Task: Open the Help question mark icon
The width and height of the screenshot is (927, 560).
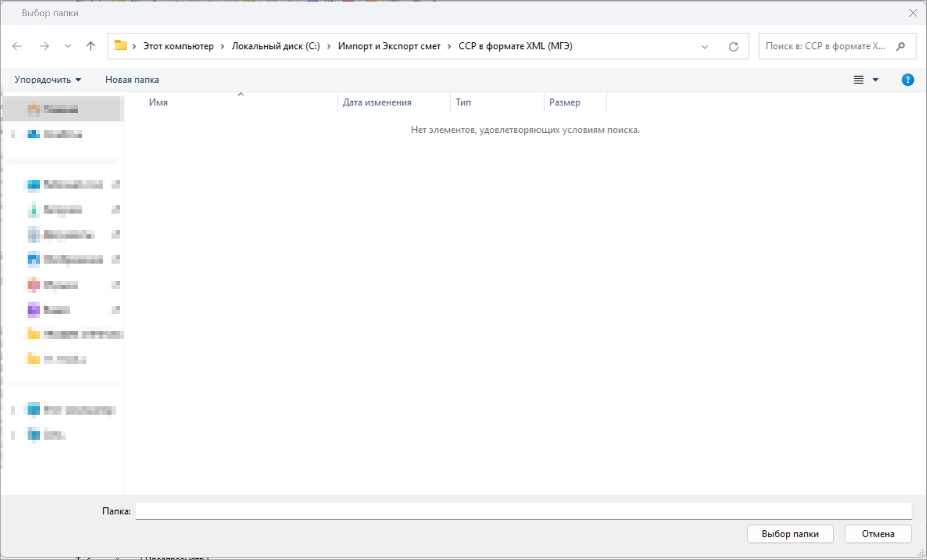Action: (x=907, y=80)
